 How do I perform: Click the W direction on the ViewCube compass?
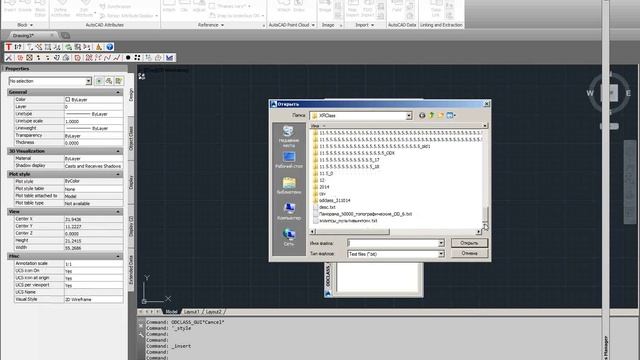pyautogui.click(x=590, y=93)
